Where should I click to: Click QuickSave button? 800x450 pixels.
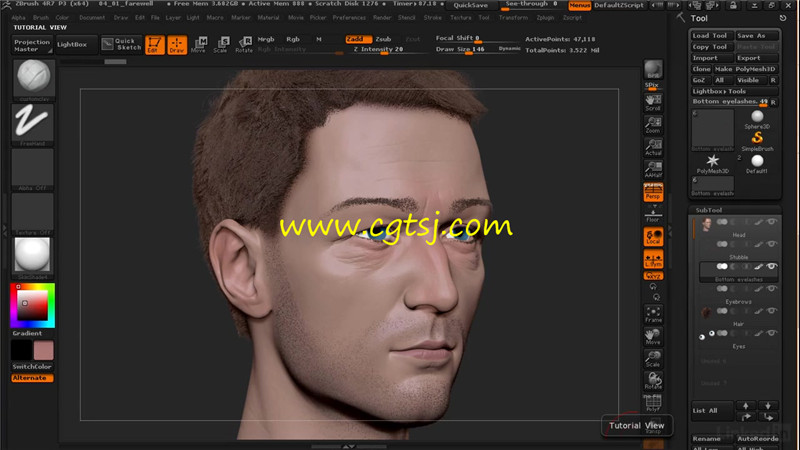[470, 5]
